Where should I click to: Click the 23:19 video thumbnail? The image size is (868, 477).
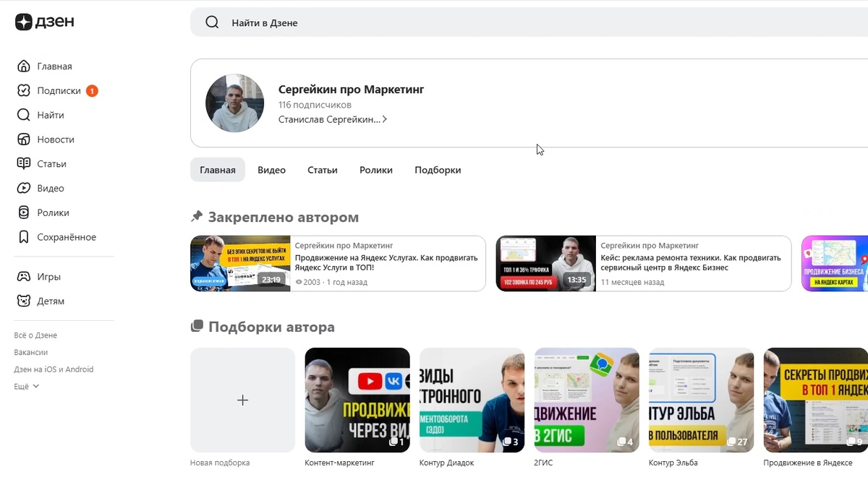coord(240,263)
